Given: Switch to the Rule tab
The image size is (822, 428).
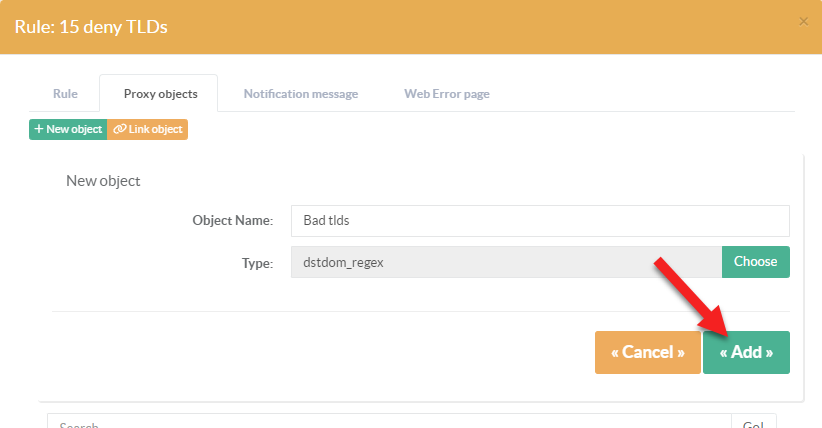Looking at the screenshot, I should click(65, 94).
